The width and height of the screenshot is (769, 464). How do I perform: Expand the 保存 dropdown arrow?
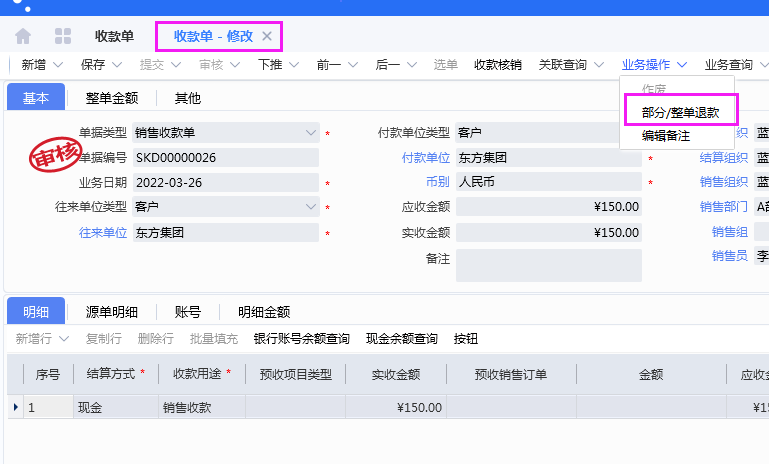tap(116, 65)
